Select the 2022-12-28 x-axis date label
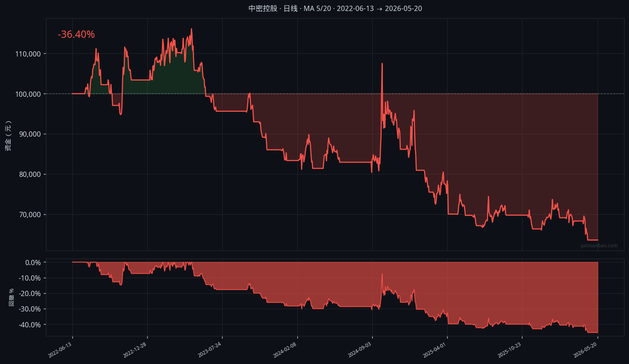This screenshot has width=629, height=364. pyautogui.click(x=135, y=350)
